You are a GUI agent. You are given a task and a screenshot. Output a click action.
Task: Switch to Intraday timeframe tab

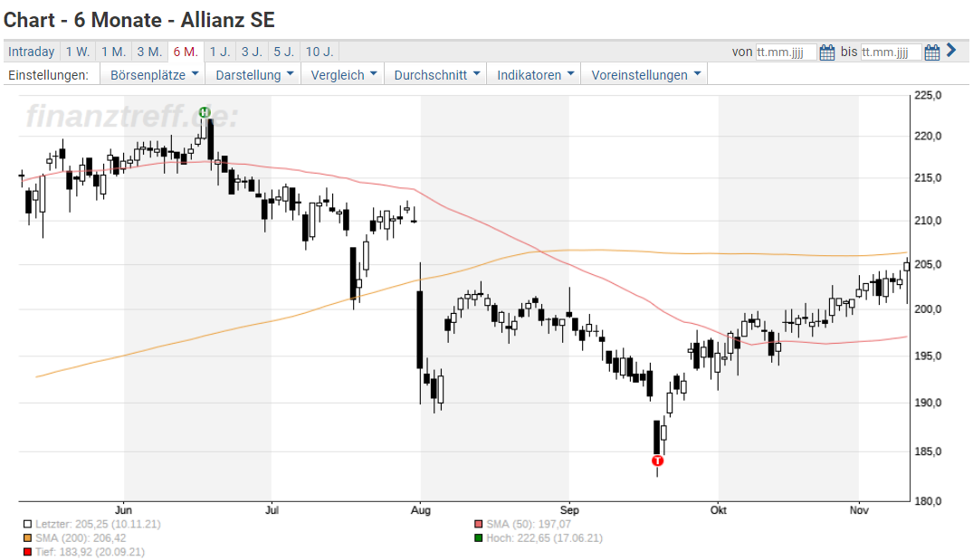pyautogui.click(x=32, y=52)
